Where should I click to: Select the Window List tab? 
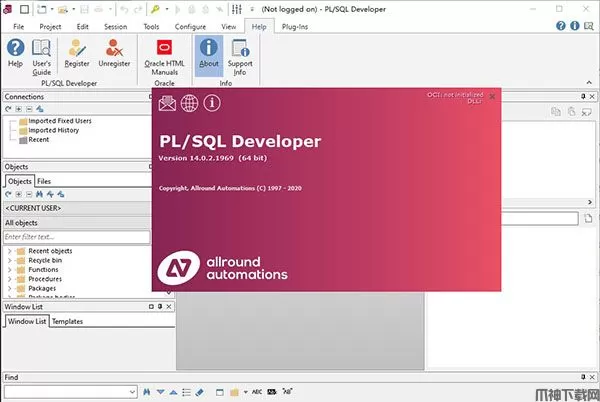[27, 321]
